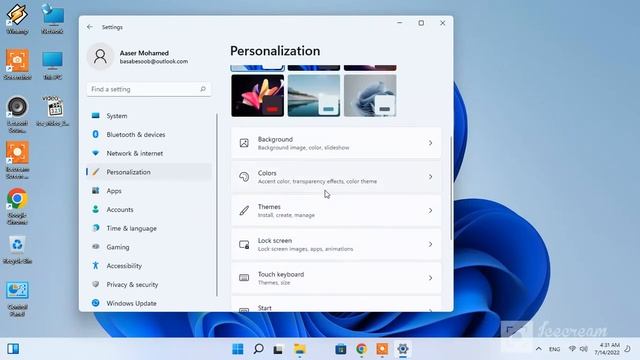Go to Gaming settings
Image resolution: width=640 pixels, height=360 pixels.
coord(149,247)
